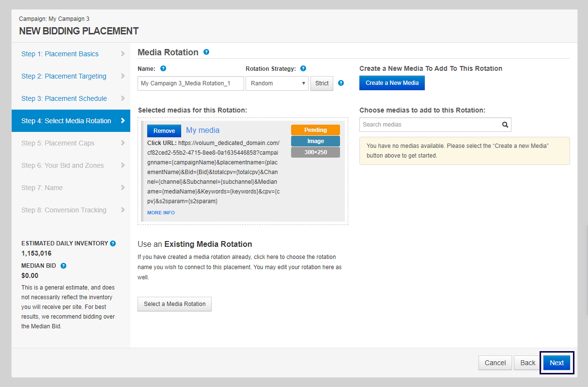Viewport: 588px width, 387px height.
Task: Go to Step 2: Placement Targeting
Action: click(64, 76)
